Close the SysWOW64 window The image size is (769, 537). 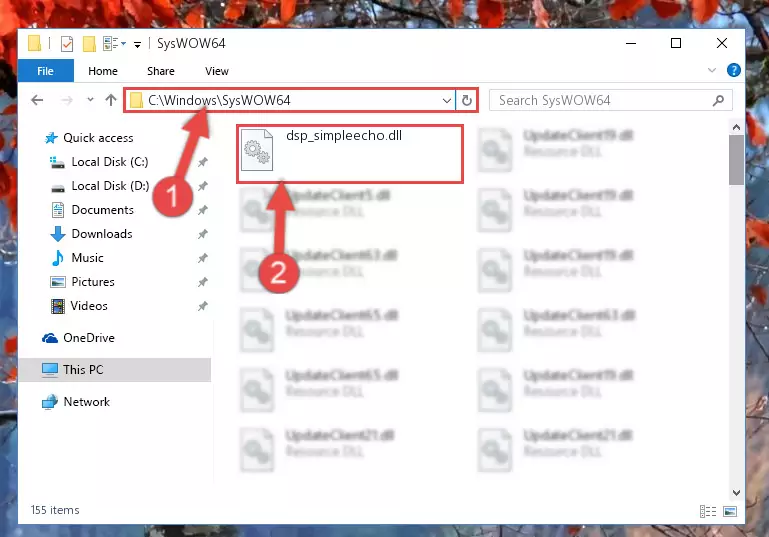point(721,44)
